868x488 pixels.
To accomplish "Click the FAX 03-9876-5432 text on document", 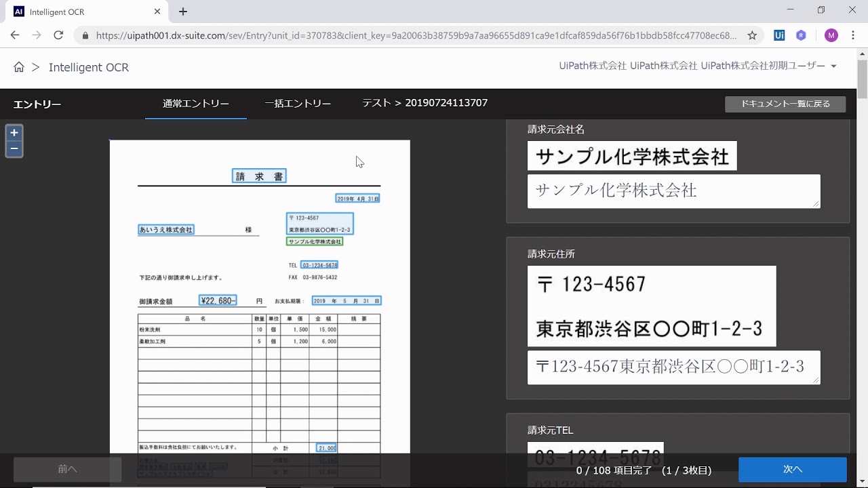I will [x=313, y=277].
